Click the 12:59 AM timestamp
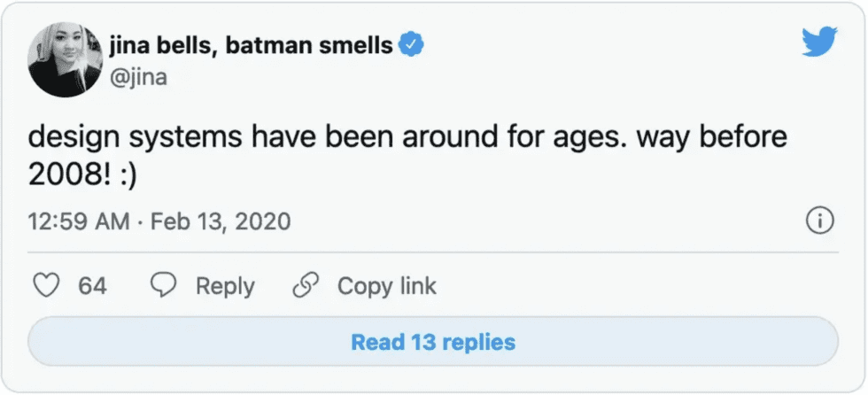868x395 pixels. (x=78, y=221)
